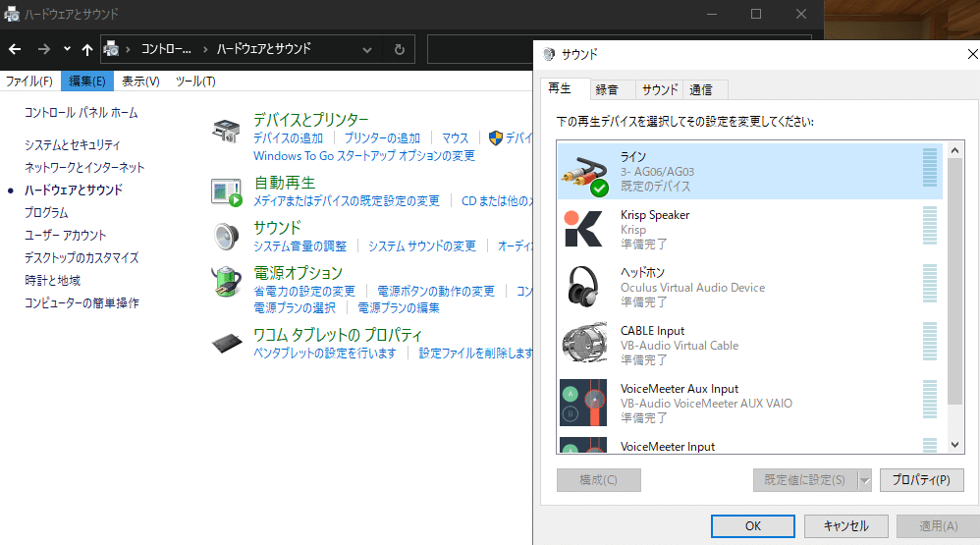The image size is (980, 545).
Task: Click プリンターの追加 link
Action: (383, 138)
